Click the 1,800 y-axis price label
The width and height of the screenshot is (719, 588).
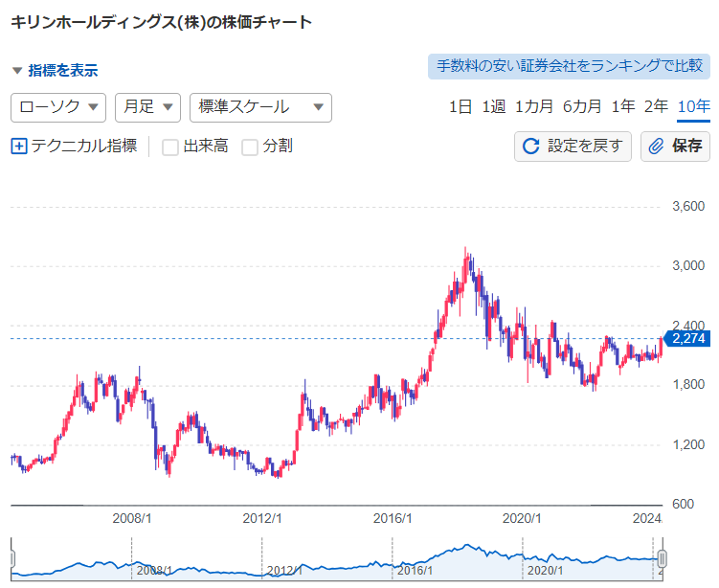tap(688, 384)
